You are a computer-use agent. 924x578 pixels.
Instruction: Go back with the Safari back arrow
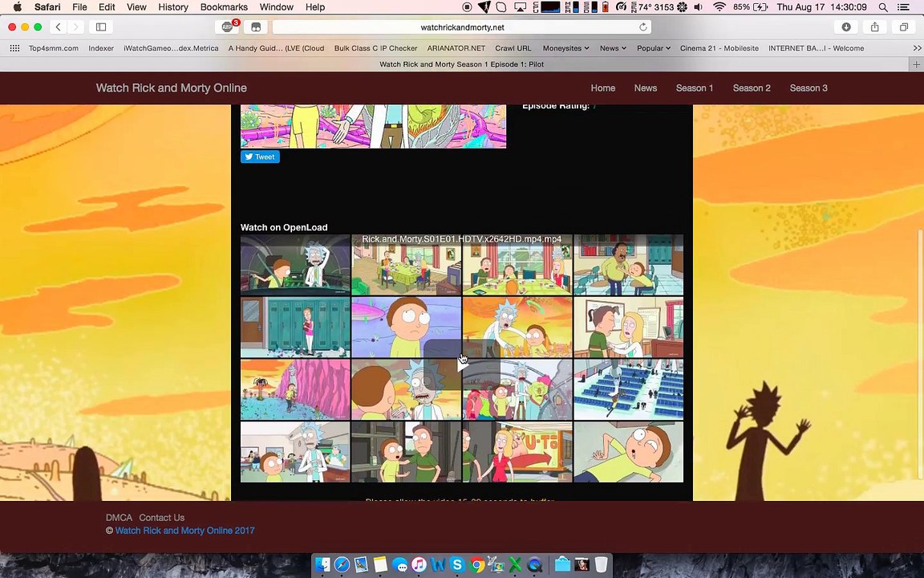58,26
